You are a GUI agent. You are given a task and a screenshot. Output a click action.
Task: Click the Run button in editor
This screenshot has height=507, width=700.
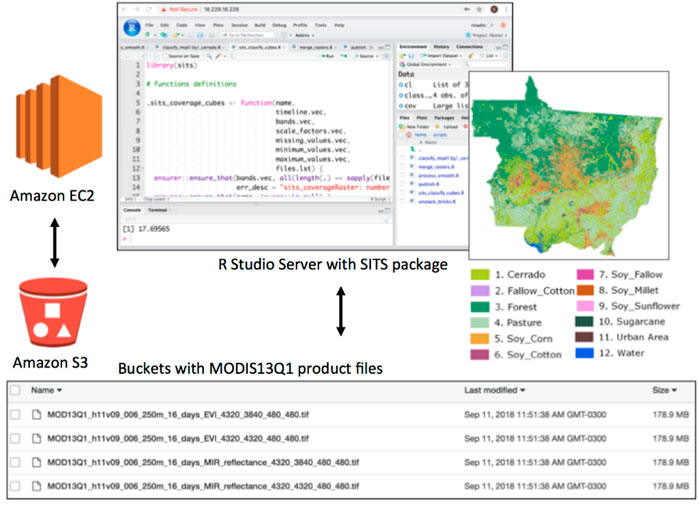click(x=328, y=56)
